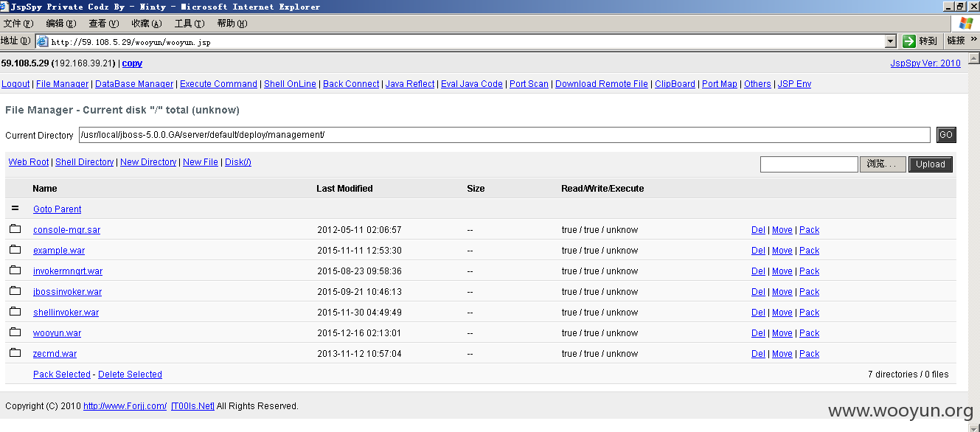Go to Shell Directory link
The width and height of the screenshot is (980, 432).
(85, 162)
